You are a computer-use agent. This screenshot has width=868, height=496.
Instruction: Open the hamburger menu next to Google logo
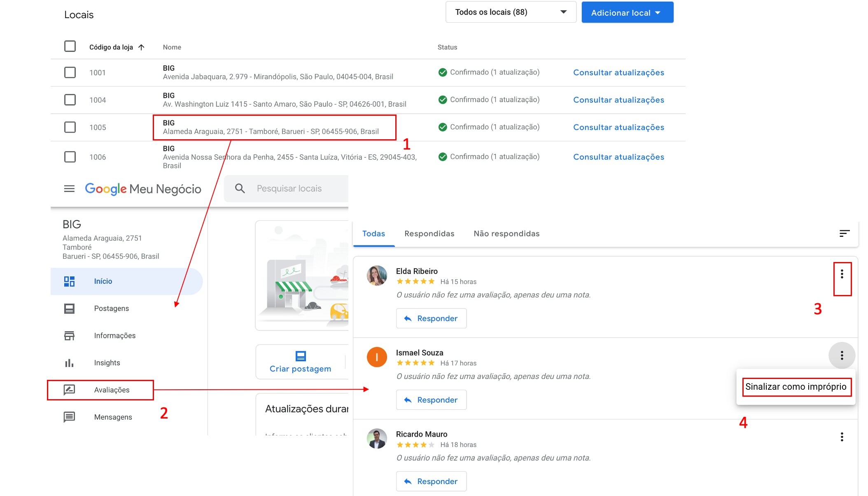[69, 189]
